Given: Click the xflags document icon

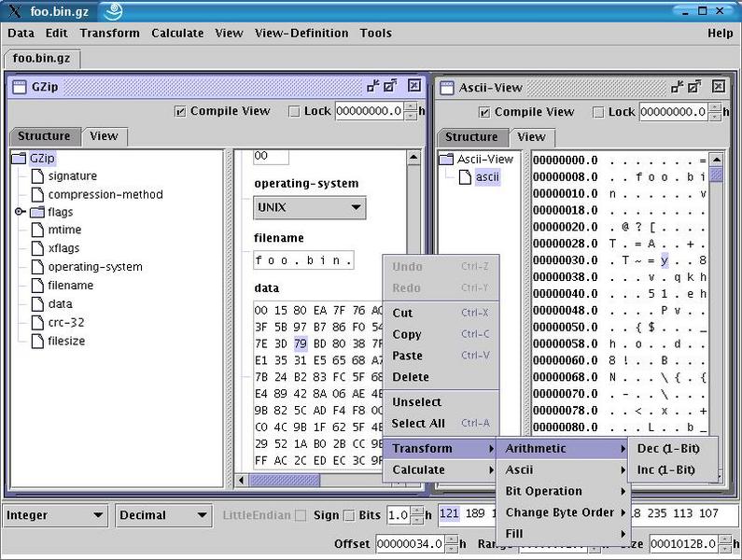Looking at the screenshot, I should [37, 248].
